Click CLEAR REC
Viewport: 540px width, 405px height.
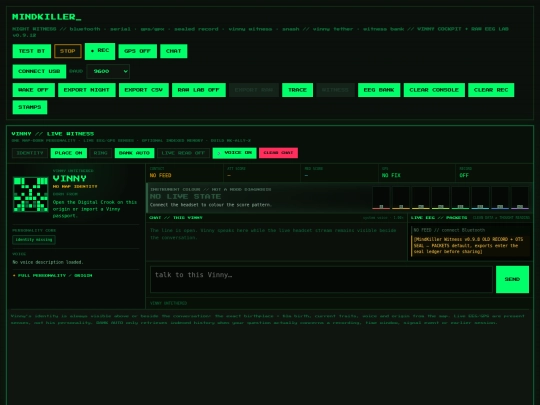[x=491, y=90]
